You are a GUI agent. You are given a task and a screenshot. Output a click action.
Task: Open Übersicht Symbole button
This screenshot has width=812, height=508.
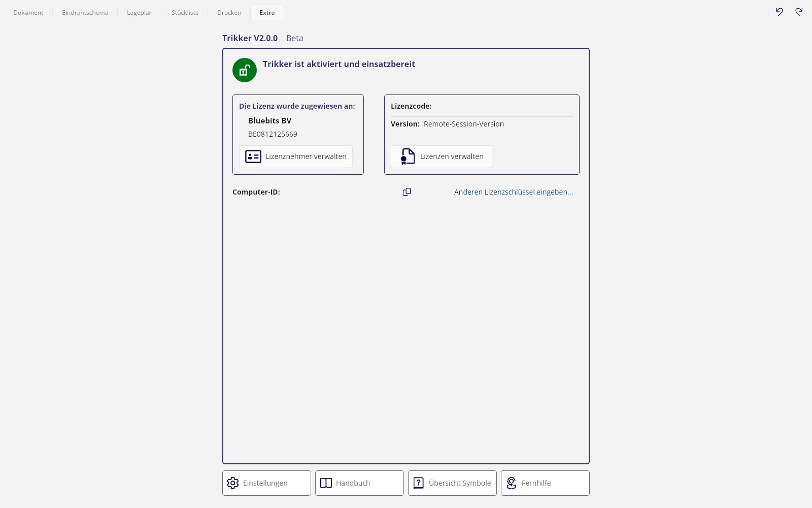coord(452,483)
